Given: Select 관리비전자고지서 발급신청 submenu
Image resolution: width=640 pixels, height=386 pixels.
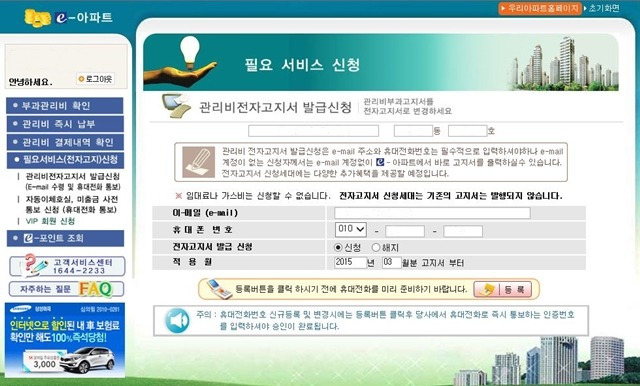Looking at the screenshot, I should (x=73, y=182).
